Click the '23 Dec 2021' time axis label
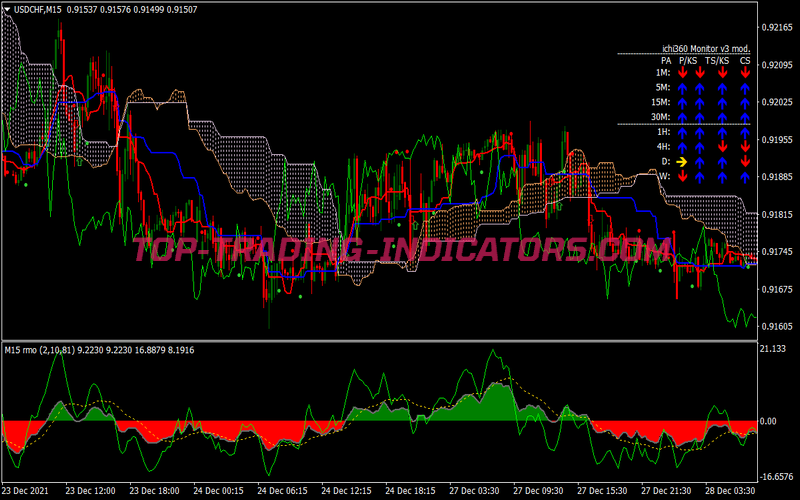This screenshot has height=500, width=800. pyautogui.click(x=26, y=491)
